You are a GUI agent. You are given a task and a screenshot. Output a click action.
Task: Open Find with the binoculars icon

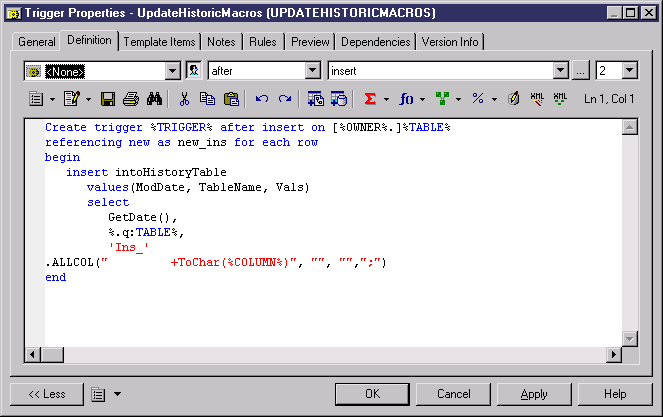[154, 99]
